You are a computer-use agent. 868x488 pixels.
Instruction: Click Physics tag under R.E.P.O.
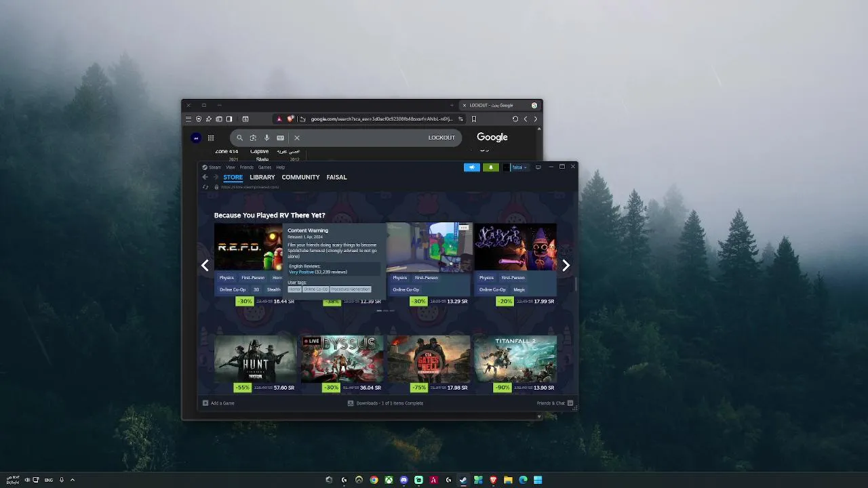tap(226, 277)
